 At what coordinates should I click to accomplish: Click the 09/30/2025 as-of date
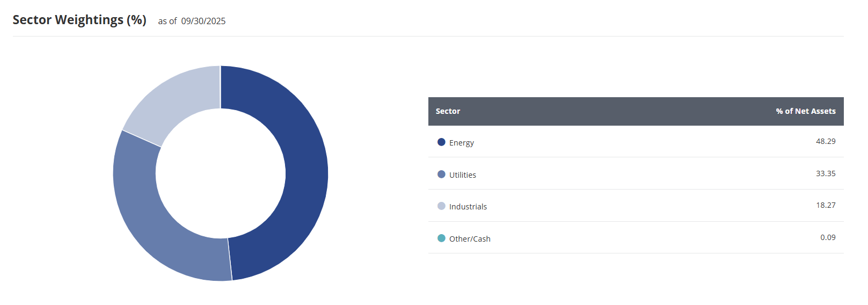pyautogui.click(x=203, y=21)
